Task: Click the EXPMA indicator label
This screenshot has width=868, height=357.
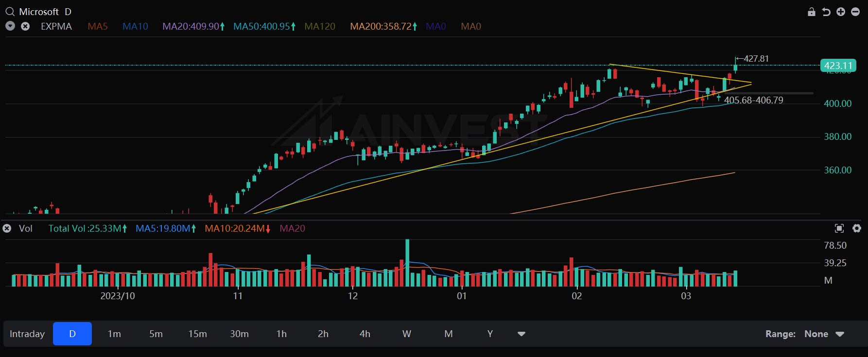Action: click(56, 26)
